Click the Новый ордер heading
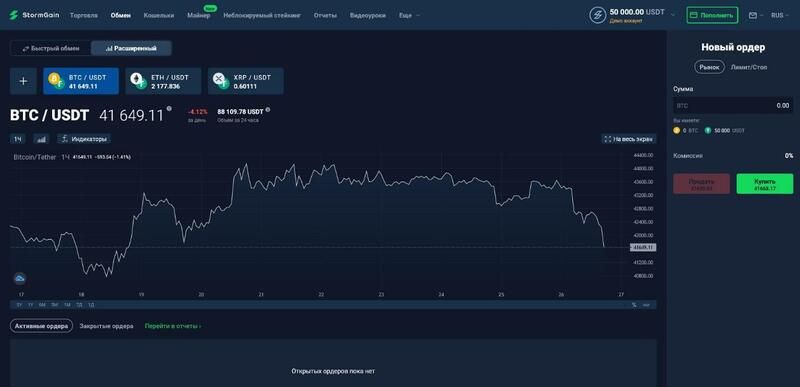The width and height of the screenshot is (800, 387). click(x=733, y=47)
